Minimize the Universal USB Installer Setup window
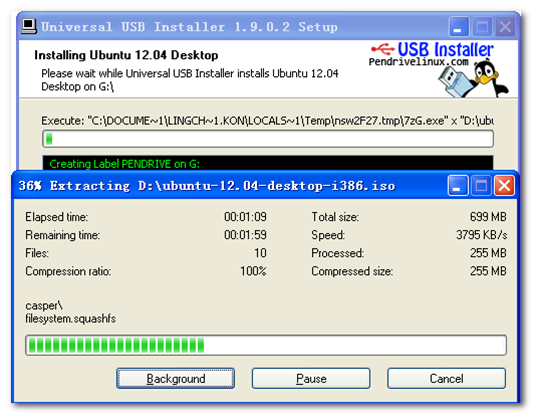 coord(459,27)
